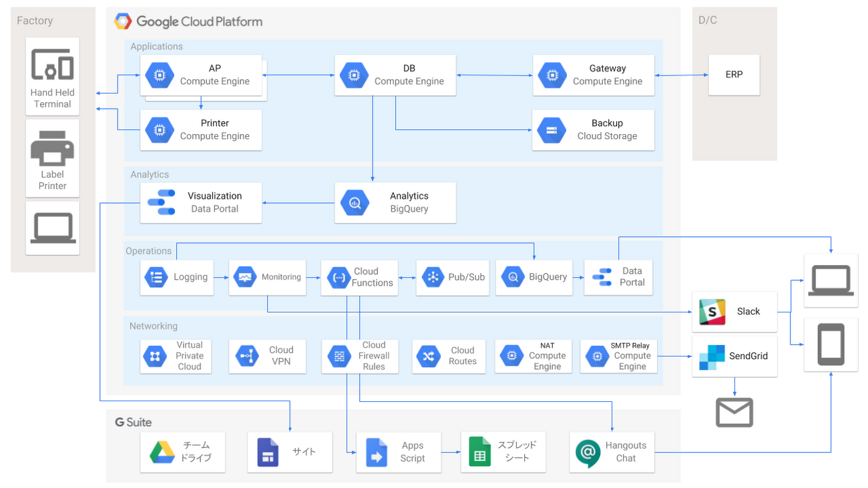Image resolution: width=868 pixels, height=488 pixels.
Task: Click the 'サイト' label text
Action: (x=304, y=452)
